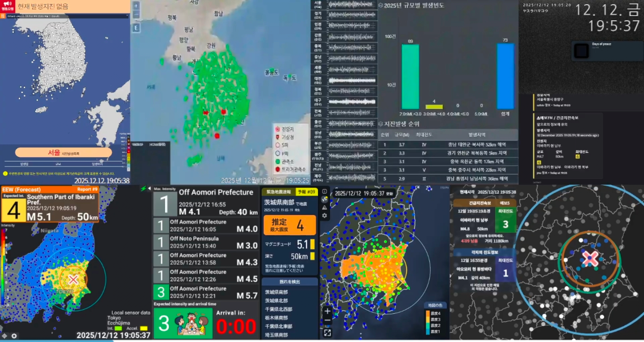Open settings gear in EEW forecast panel
This screenshot has height=342, width=644.
(14, 336)
